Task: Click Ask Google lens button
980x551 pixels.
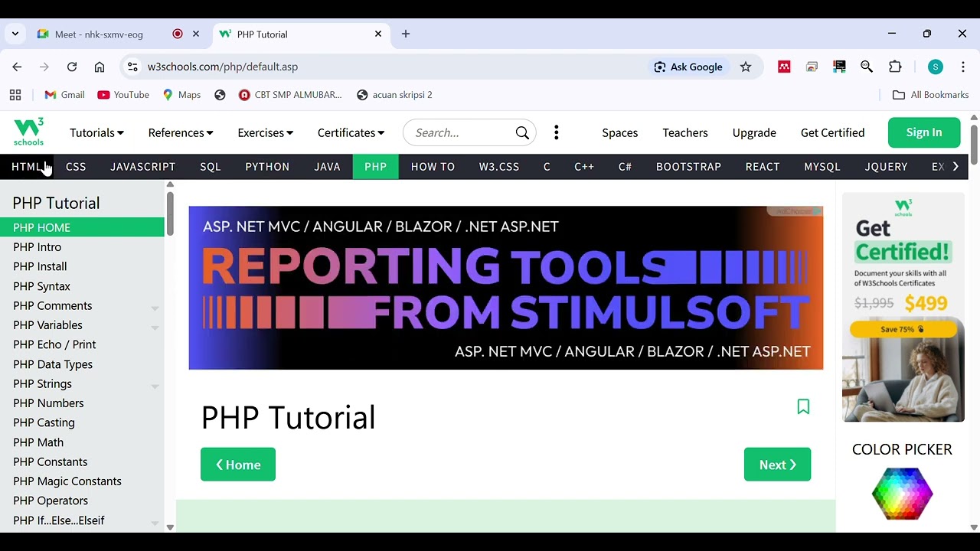Action: click(688, 67)
